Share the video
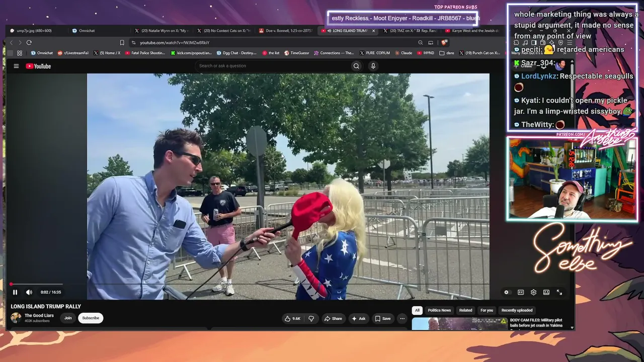644x362 pixels. click(333, 318)
